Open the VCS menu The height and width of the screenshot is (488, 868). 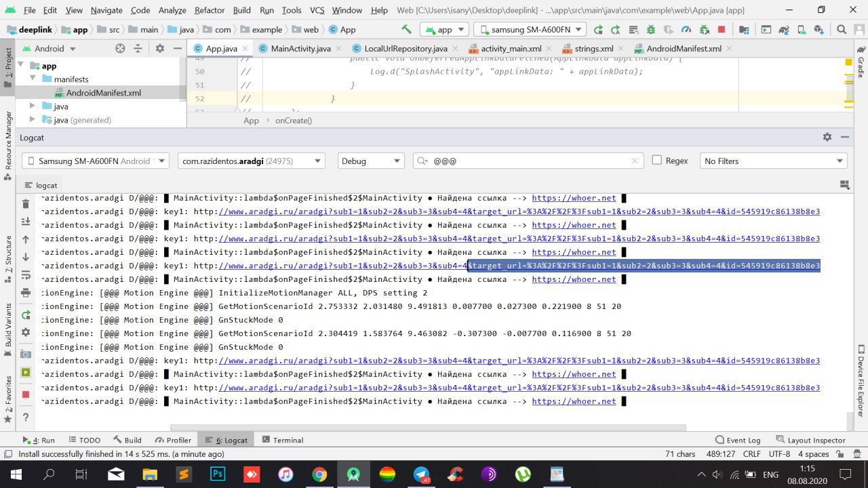317,10
